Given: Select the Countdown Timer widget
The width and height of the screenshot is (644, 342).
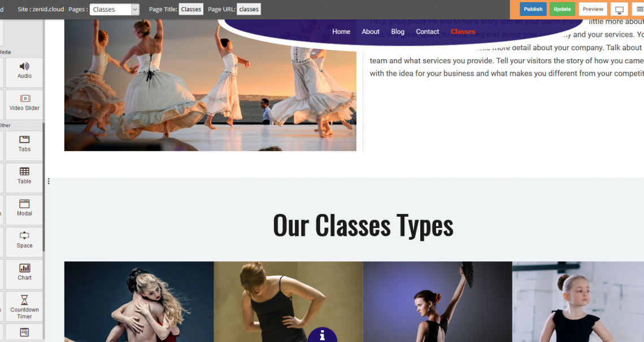Looking at the screenshot, I should tap(24, 307).
